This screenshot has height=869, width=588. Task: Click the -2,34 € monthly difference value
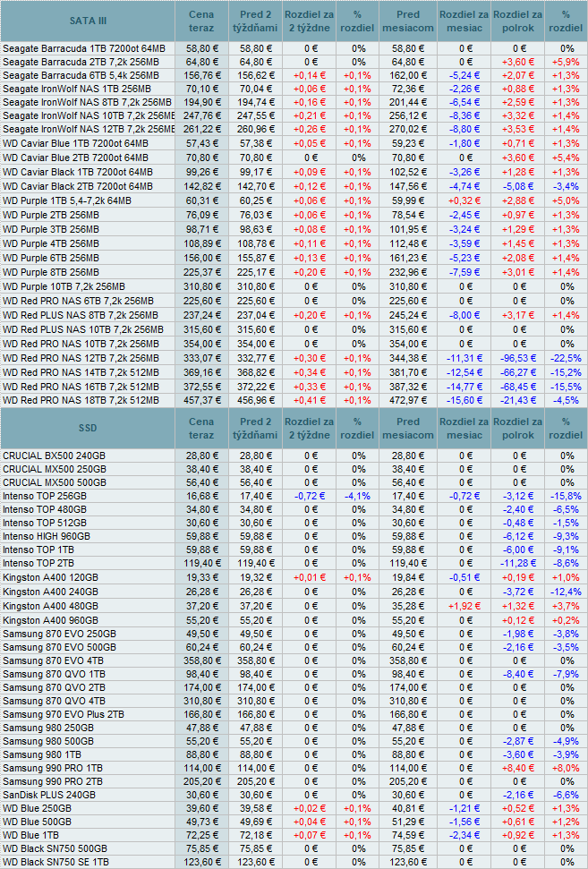tap(464, 836)
